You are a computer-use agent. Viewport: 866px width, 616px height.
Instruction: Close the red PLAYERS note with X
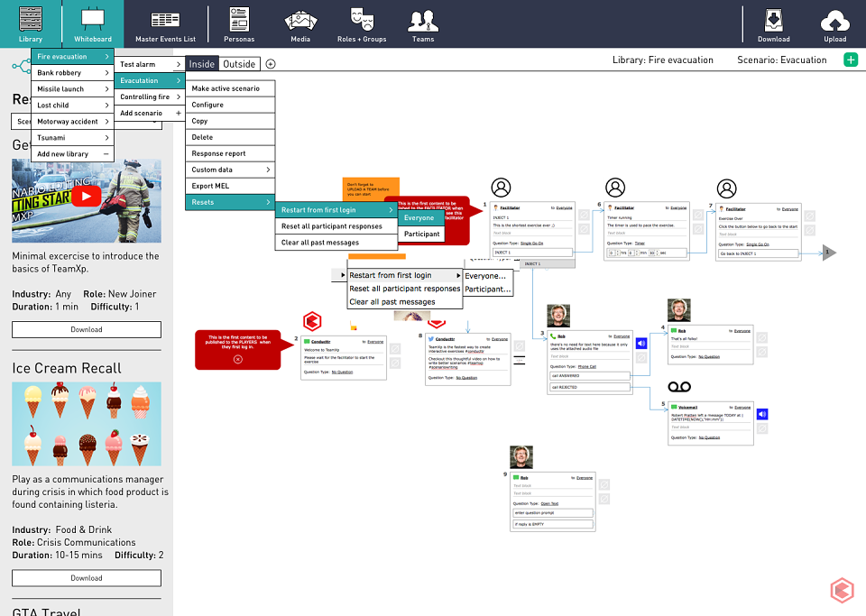click(237, 359)
